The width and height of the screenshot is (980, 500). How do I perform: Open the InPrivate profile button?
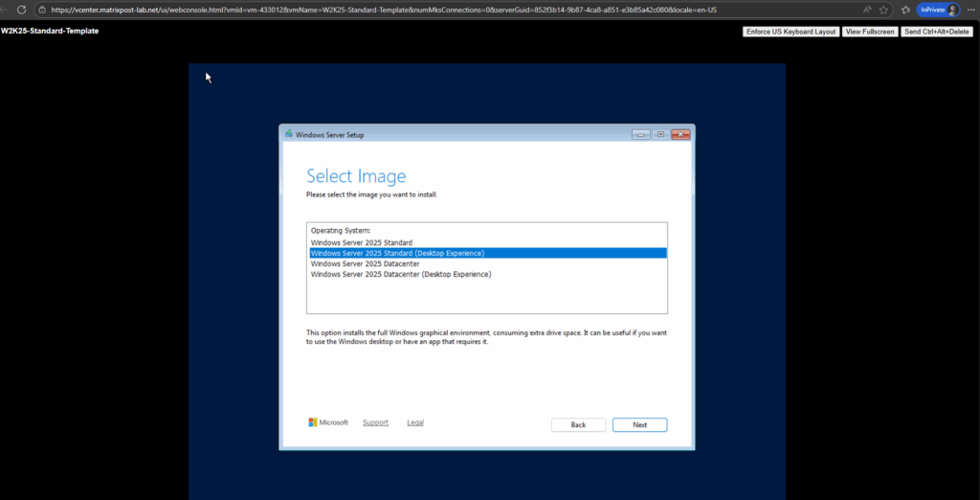(x=938, y=10)
